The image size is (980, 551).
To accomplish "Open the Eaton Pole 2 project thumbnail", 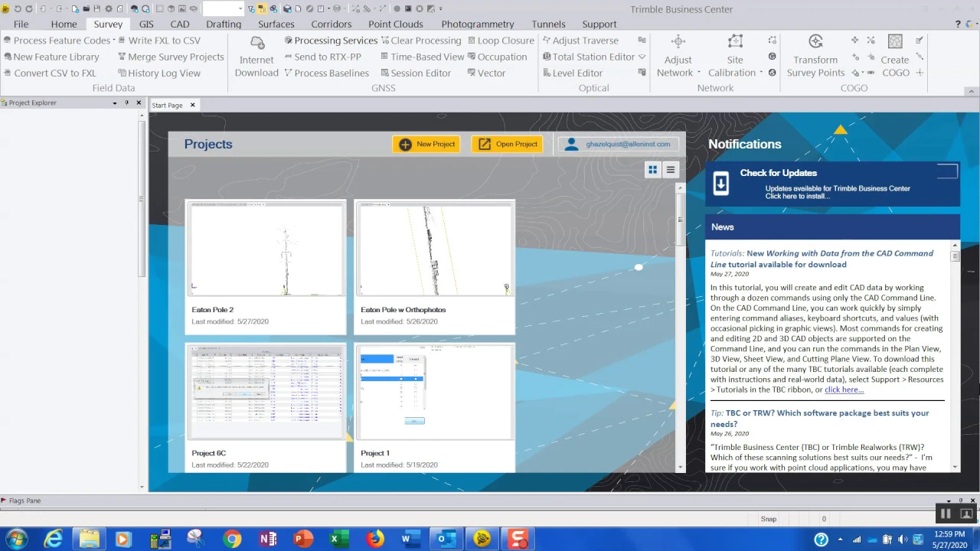I will click(266, 249).
